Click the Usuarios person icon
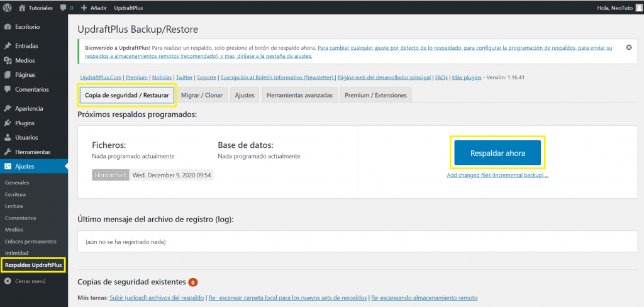This screenshot has height=307, width=644. coord(8,137)
